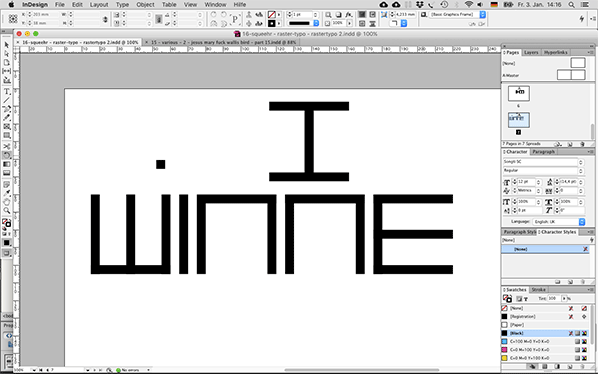Click the A-Master page thumbnail
The height and width of the screenshot is (374, 598).
tap(571, 75)
